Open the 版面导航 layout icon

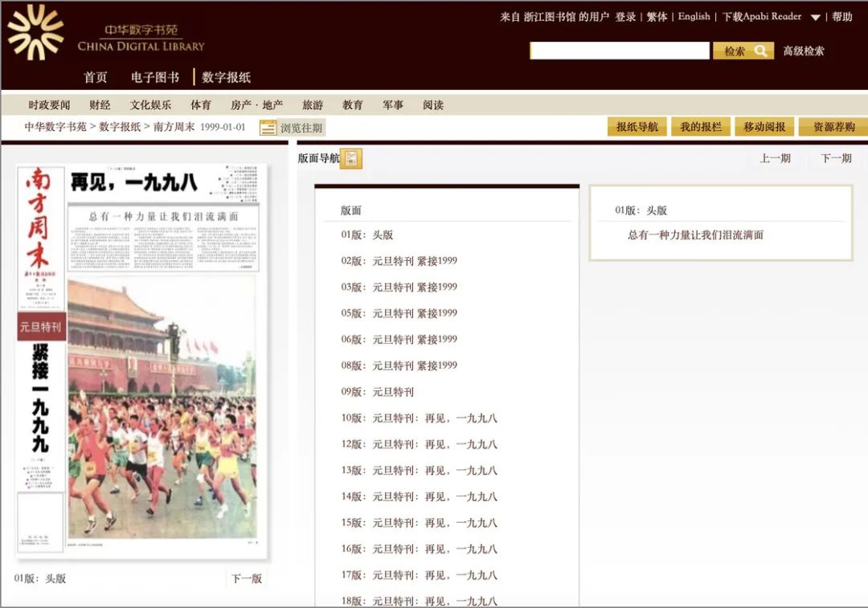tap(351, 159)
